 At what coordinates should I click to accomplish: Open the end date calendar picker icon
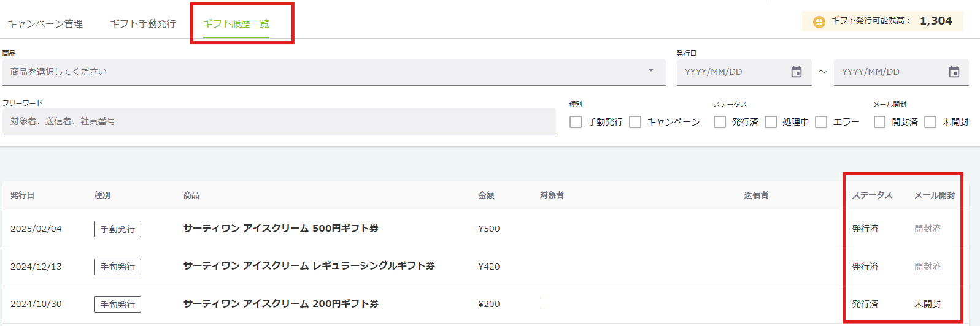coord(954,72)
